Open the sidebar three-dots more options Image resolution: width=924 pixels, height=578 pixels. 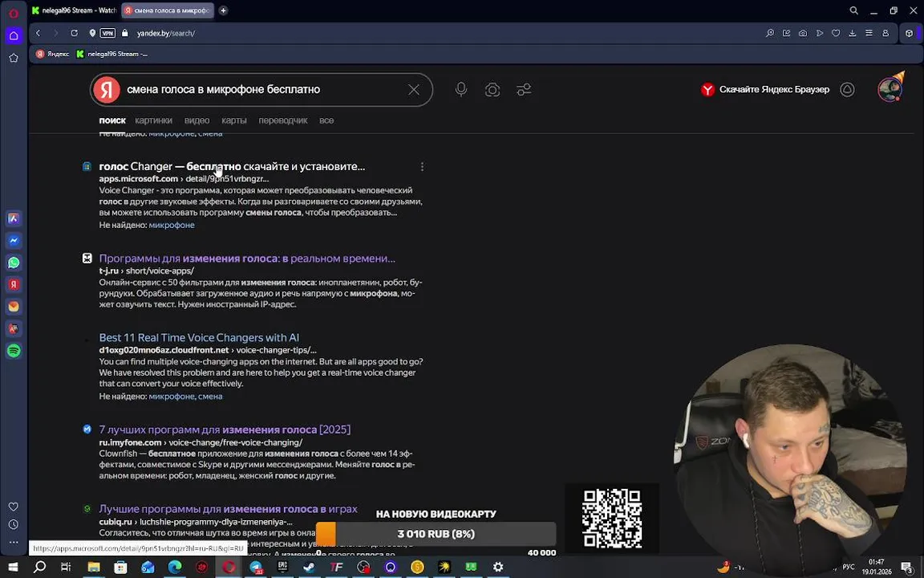[x=14, y=542]
